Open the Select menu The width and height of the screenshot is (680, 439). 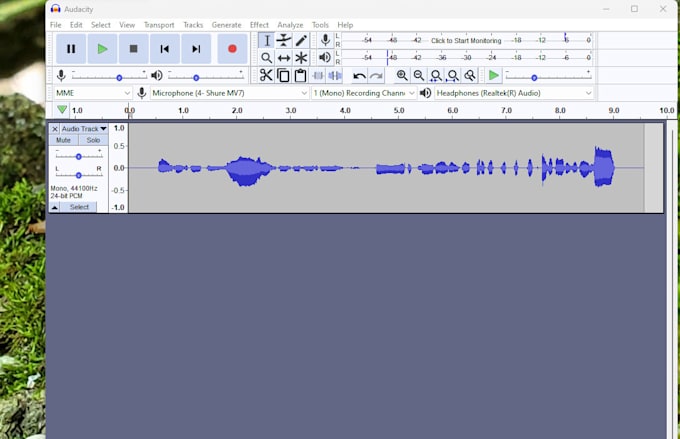pyautogui.click(x=101, y=25)
